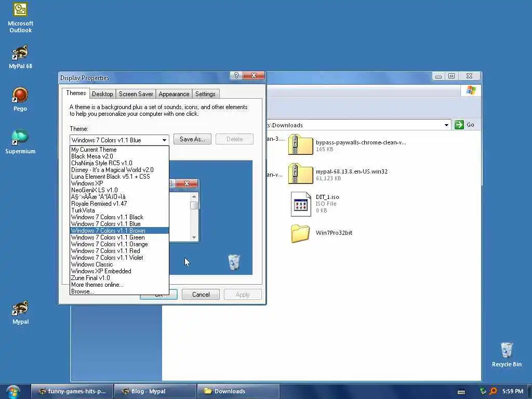Choose ChaNinja Style RC5 v1.0 theme
Viewport: 532px width, 399px height.
click(x=119, y=163)
